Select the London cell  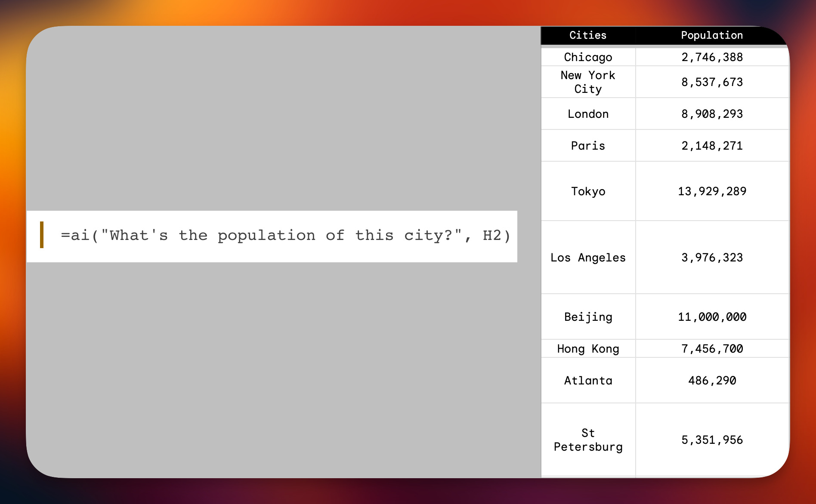click(588, 114)
